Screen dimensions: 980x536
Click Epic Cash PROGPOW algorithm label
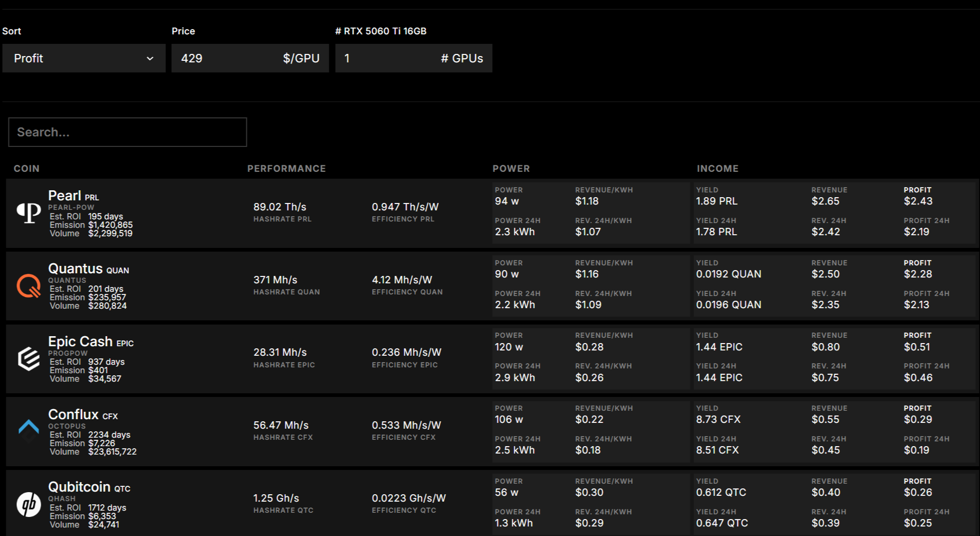point(68,353)
